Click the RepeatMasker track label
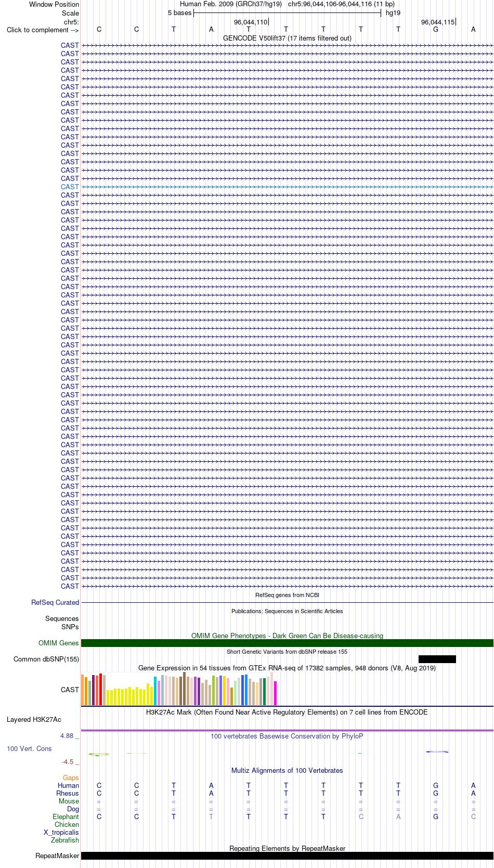Image resolution: width=494 pixels, height=868 pixels. [57, 856]
